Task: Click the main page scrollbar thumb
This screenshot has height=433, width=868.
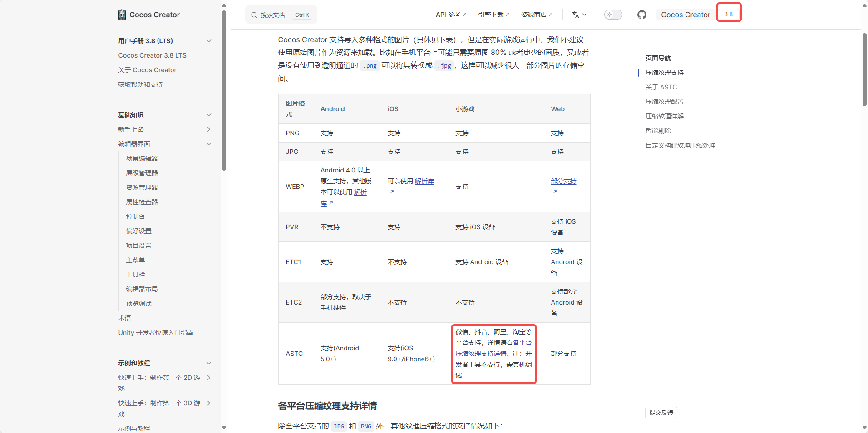Action: 864,69
